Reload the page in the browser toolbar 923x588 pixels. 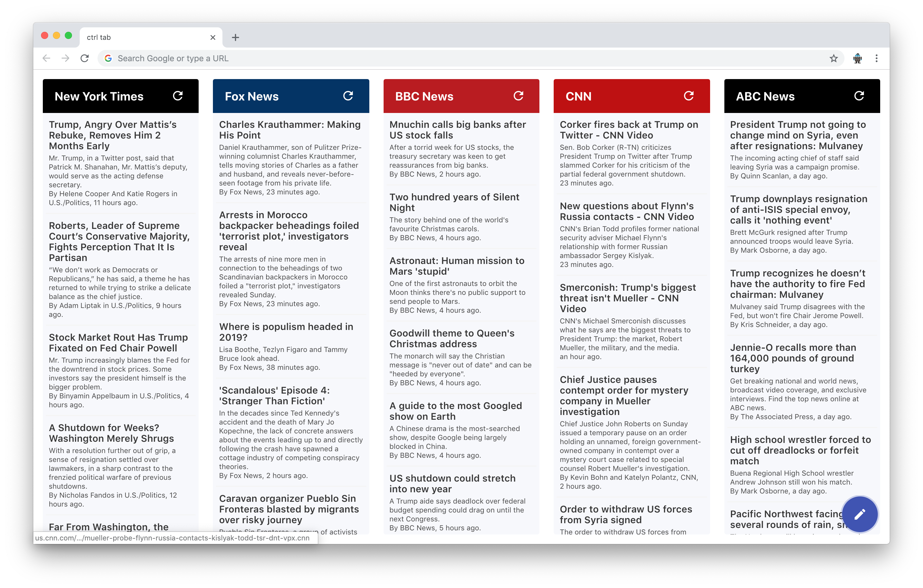pos(85,58)
